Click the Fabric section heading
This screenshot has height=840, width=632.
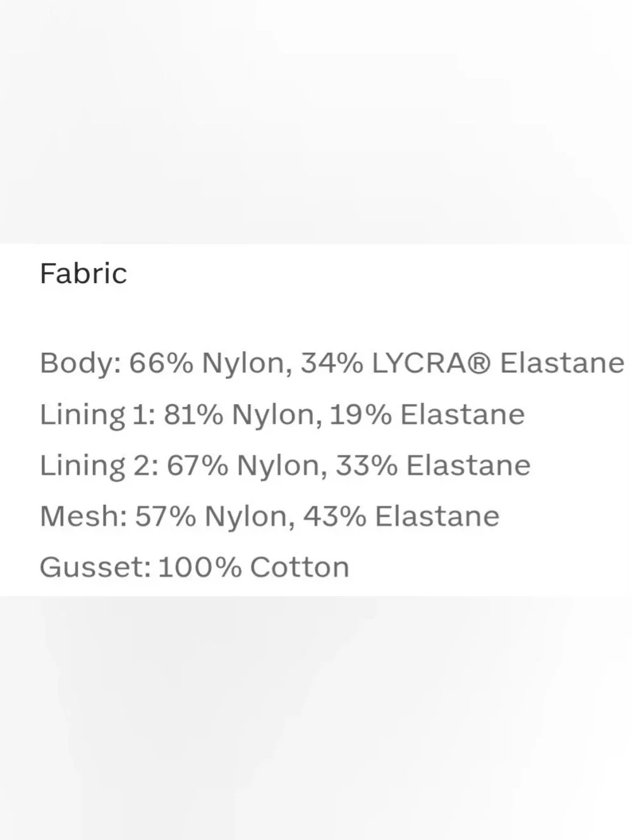83,273
